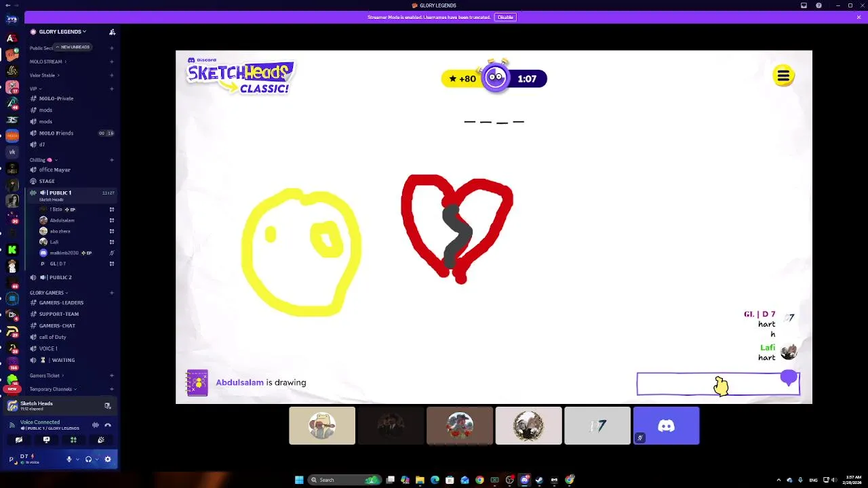
Task: Open the SUPPORT-TEAM channel
Action: click(73, 314)
